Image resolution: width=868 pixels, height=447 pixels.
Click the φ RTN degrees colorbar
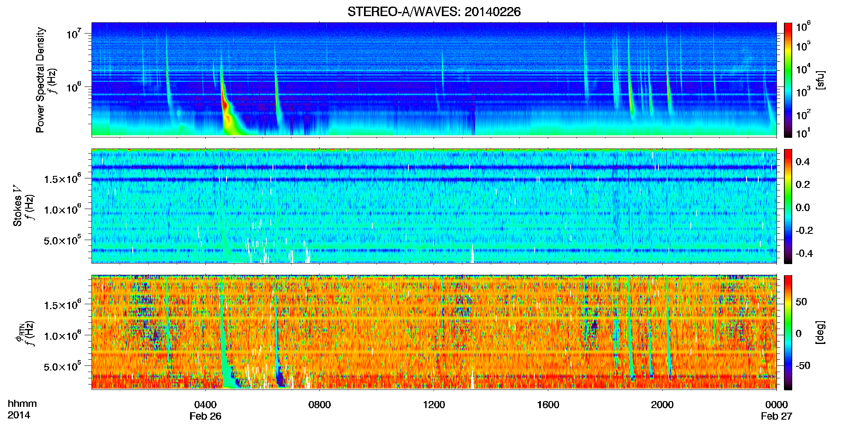[x=788, y=332]
